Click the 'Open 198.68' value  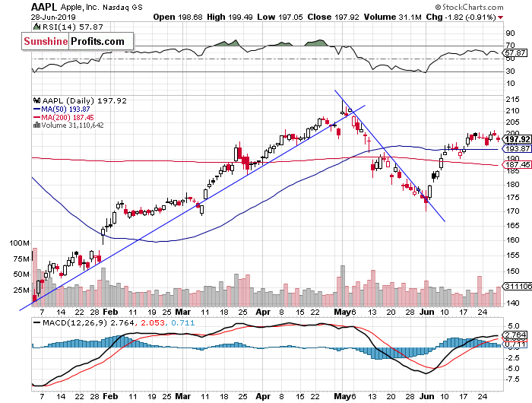(x=178, y=17)
